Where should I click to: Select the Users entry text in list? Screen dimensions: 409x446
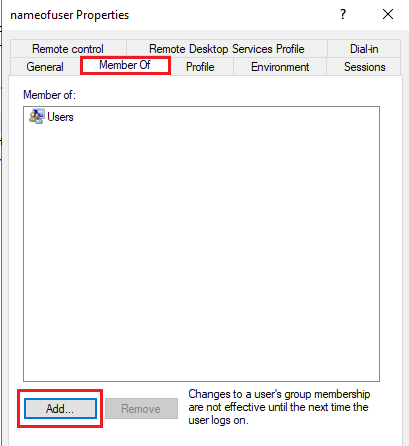point(60,117)
